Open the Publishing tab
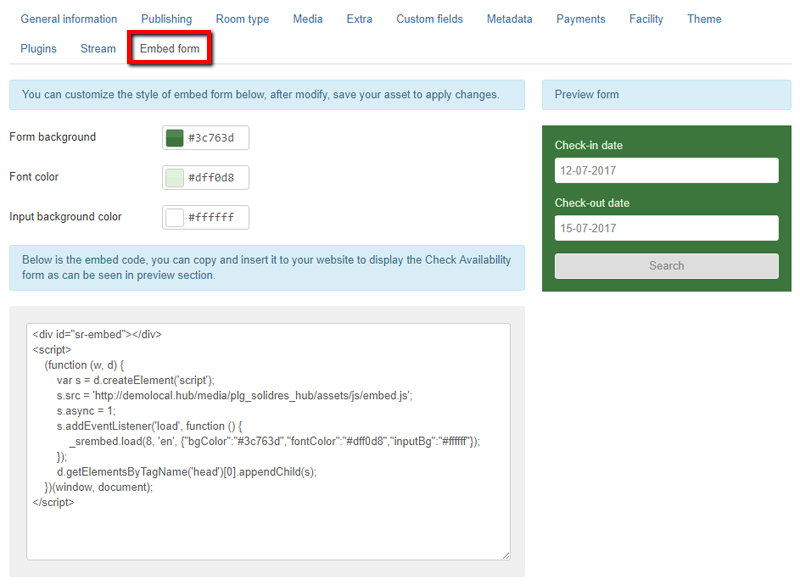The width and height of the screenshot is (800, 585). [166, 18]
